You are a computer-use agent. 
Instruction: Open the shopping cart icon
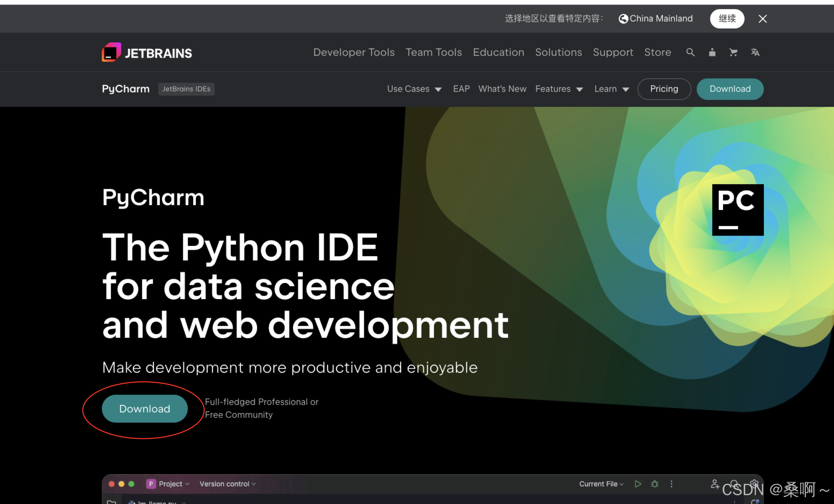point(733,52)
